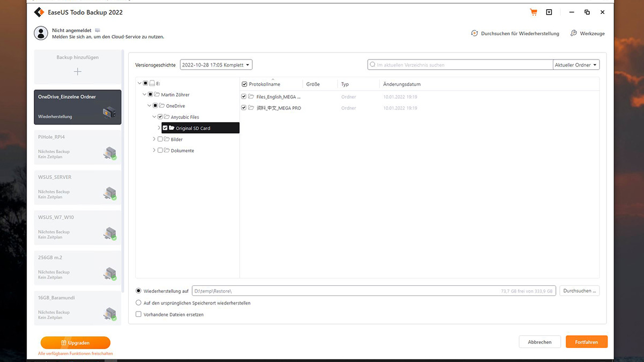Screen dimensions: 644x362
Task: Uncheck the Anycubic Files checkbox
Action: [x=160, y=117]
